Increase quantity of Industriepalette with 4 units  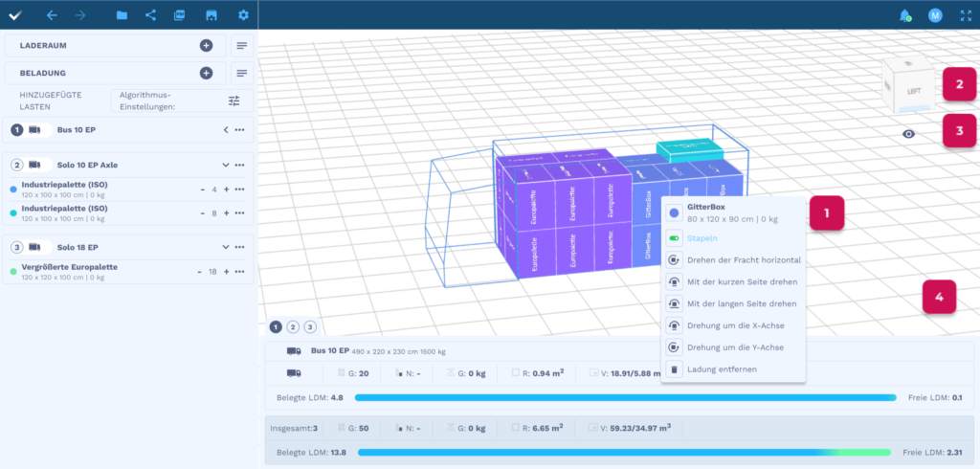[226, 190]
